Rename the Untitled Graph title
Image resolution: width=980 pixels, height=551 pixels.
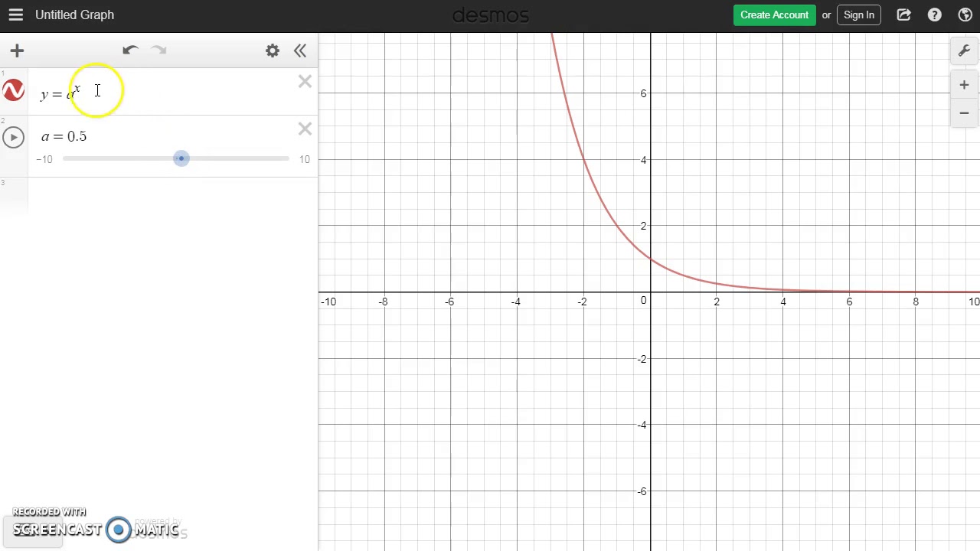74,15
